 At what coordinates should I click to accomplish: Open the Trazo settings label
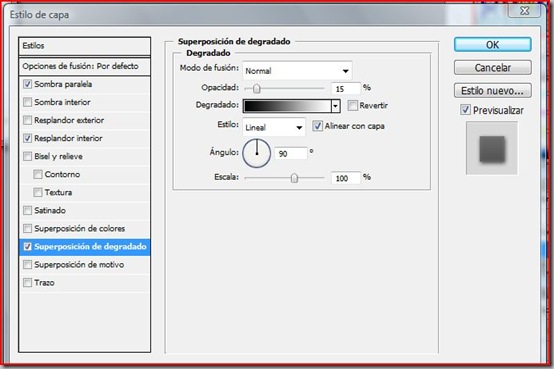(44, 282)
